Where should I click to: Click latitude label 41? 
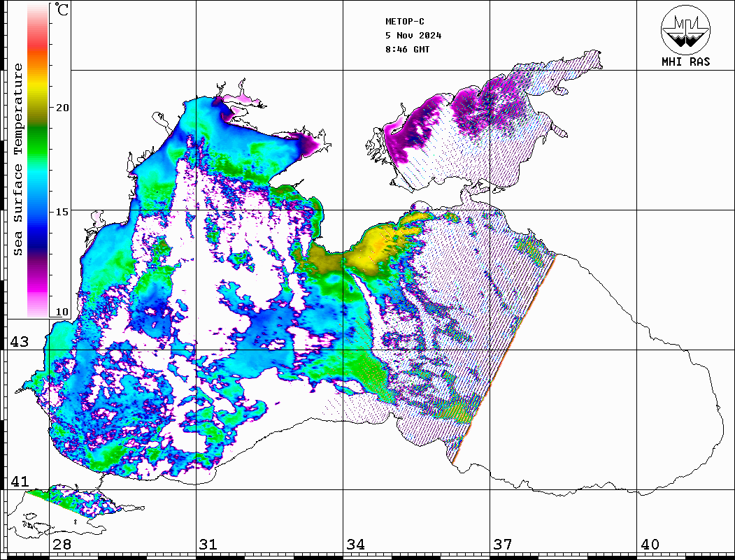pos(20,482)
